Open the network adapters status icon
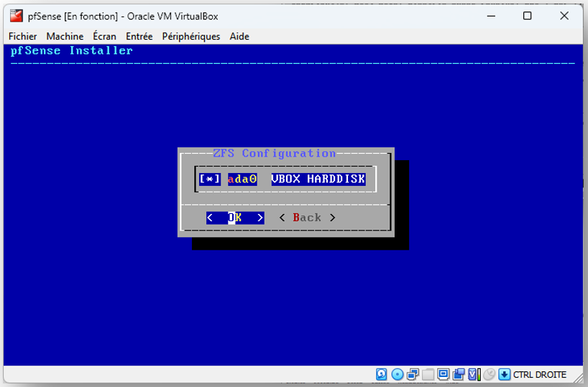Image resolution: width=588 pixels, height=387 pixels. click(413, 374)
